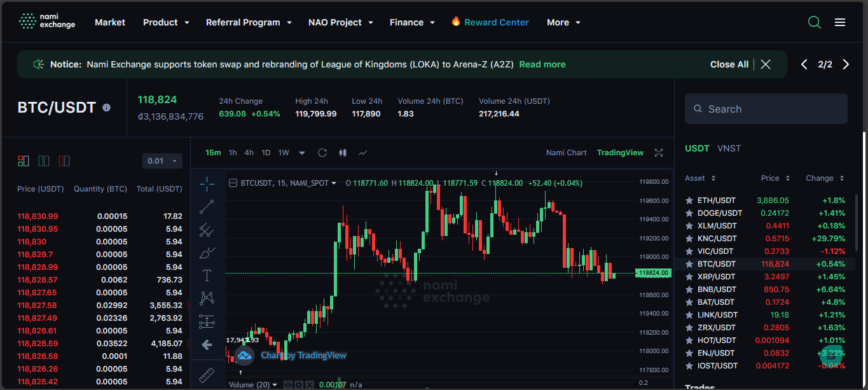The width and height of the screenshot is (868, 390).
Task: Click the info icon beside BTC/USDT
Action: pos(106,108)
